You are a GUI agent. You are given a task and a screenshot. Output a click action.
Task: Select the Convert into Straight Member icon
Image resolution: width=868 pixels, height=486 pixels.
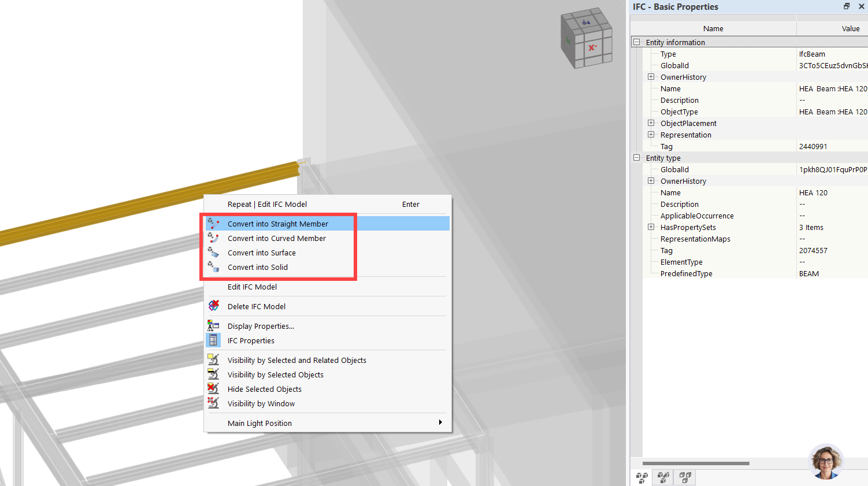pos(214,224)
